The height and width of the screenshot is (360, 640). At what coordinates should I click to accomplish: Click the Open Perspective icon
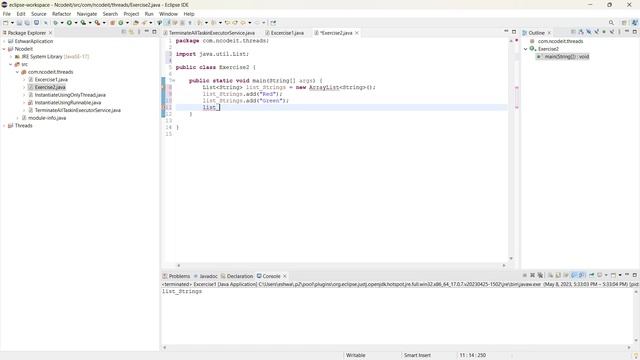point(624,23)
